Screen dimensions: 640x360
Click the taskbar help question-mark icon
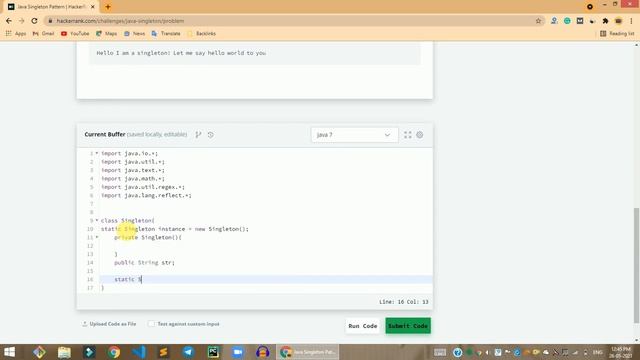(x=458, y=352)
